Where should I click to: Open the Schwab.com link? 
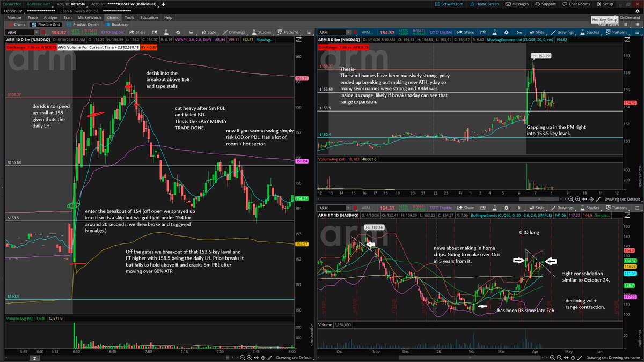(x=449, y=4)
